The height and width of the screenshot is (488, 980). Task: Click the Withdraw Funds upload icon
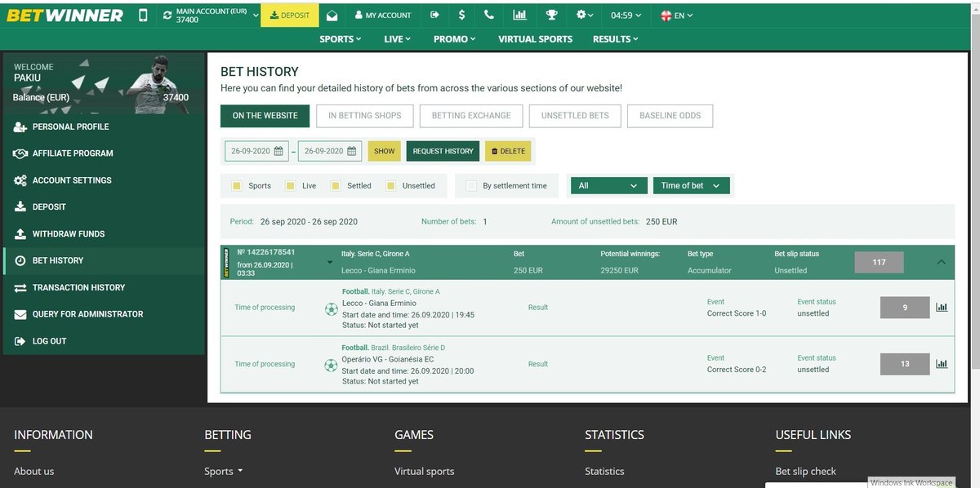tap(20, 234)
